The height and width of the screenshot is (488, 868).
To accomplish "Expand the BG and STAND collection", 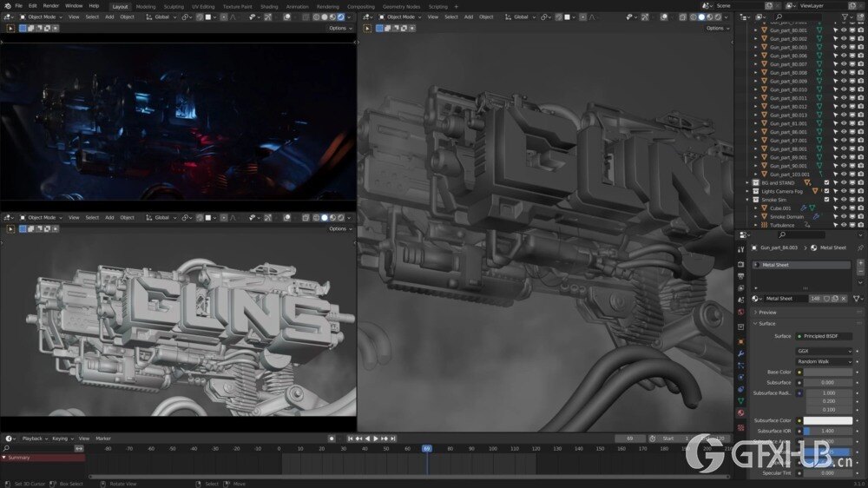I will (747, 183).
